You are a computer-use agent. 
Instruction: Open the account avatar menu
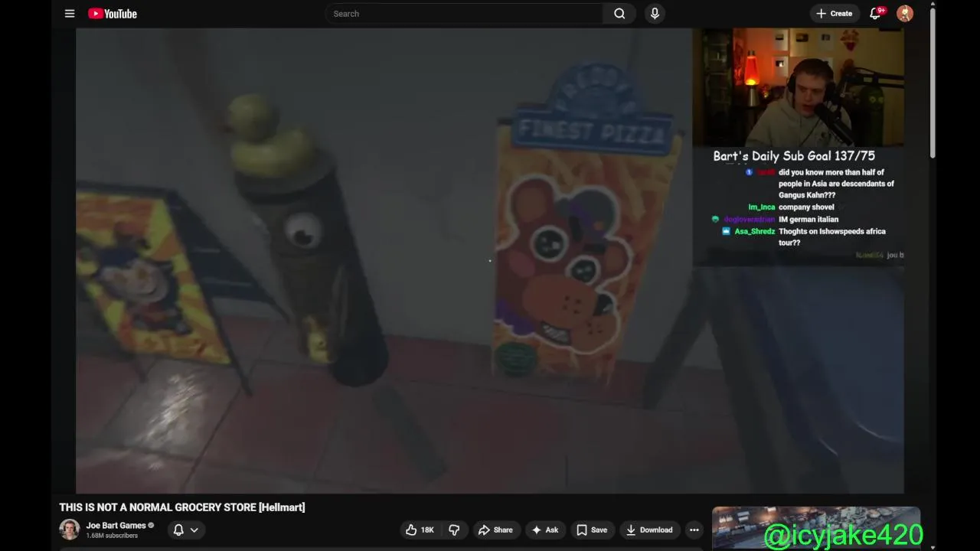click(905, 13)
